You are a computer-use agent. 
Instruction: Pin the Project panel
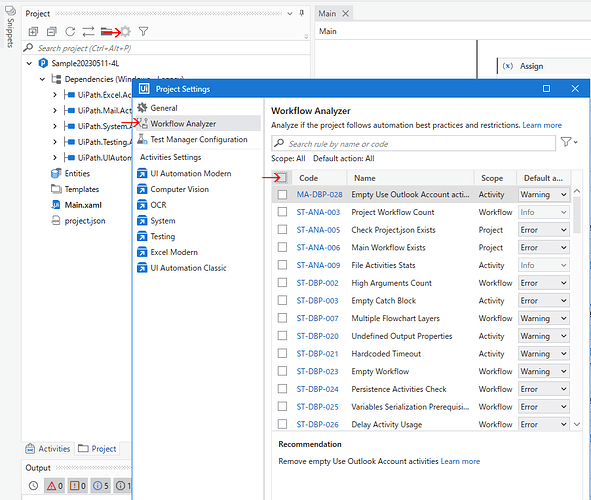302,14
